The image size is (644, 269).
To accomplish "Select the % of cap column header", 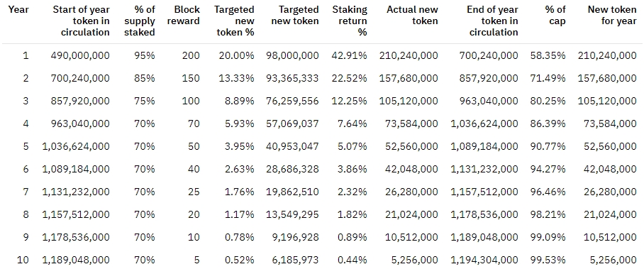I will [x=554, y=15].
